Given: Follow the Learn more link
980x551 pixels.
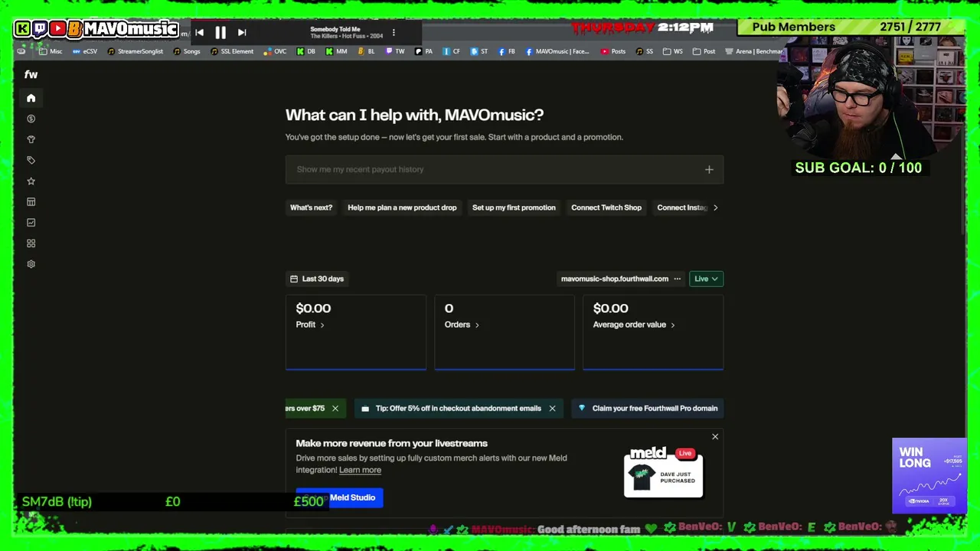Looking at the screenshot, I should click(360, 470).
